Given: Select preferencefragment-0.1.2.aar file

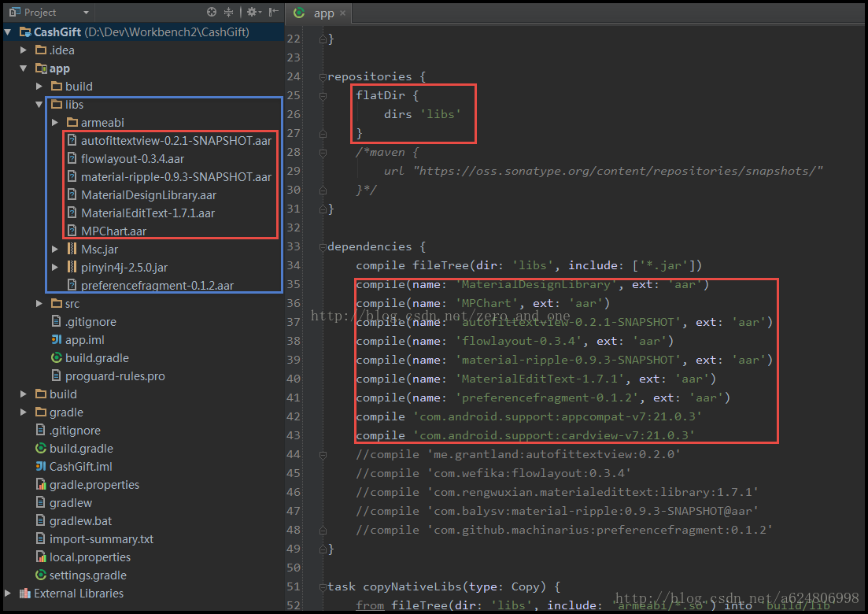Looking at the screenshot, I should pos(157,286).
